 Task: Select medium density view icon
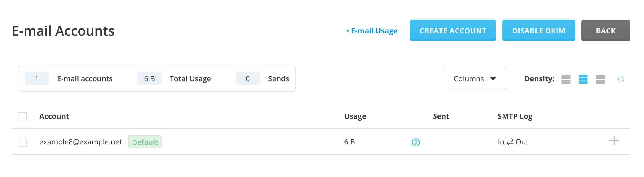[x=583, y=79]
